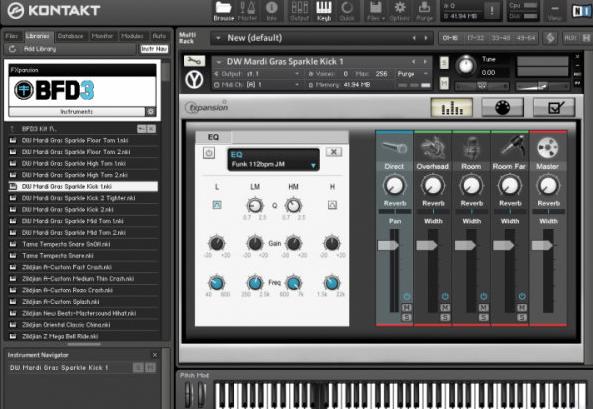Screen dimensions: 593x409
Task: Click the Master channel volume fader
Action: (x=542, y=245)
